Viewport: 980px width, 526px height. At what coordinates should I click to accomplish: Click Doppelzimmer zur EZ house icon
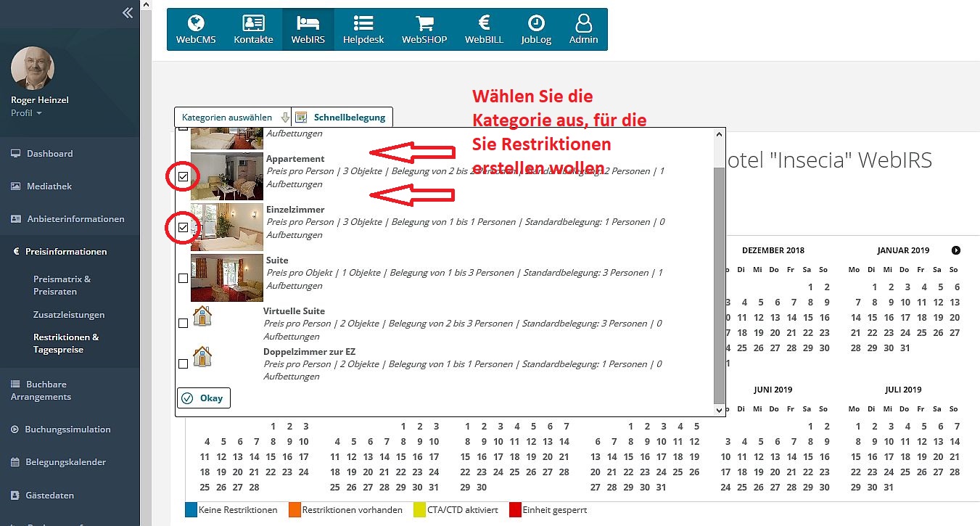202,356
